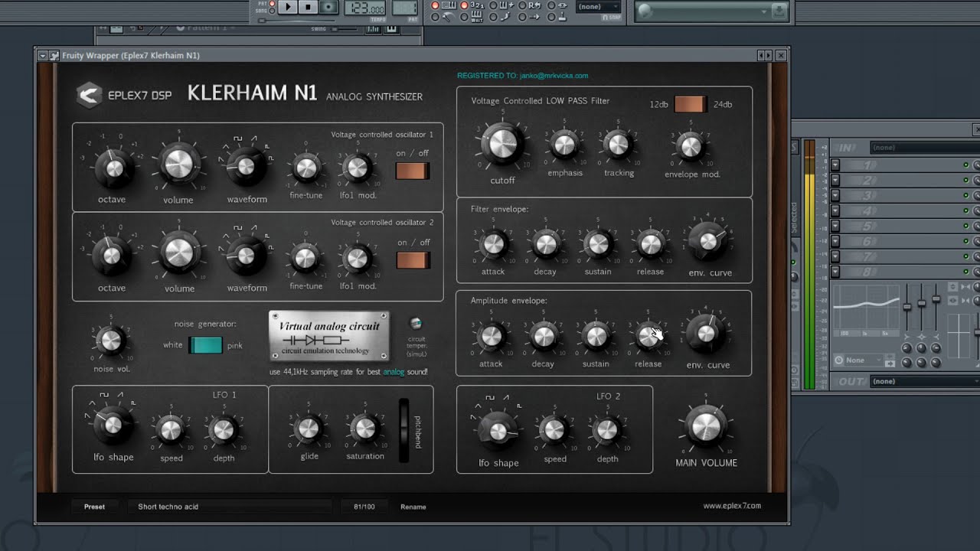The height and width of the screenshot is (551, 980).
Task: Enable the metronome icon in the toolbar
Action: coord(449,17)
